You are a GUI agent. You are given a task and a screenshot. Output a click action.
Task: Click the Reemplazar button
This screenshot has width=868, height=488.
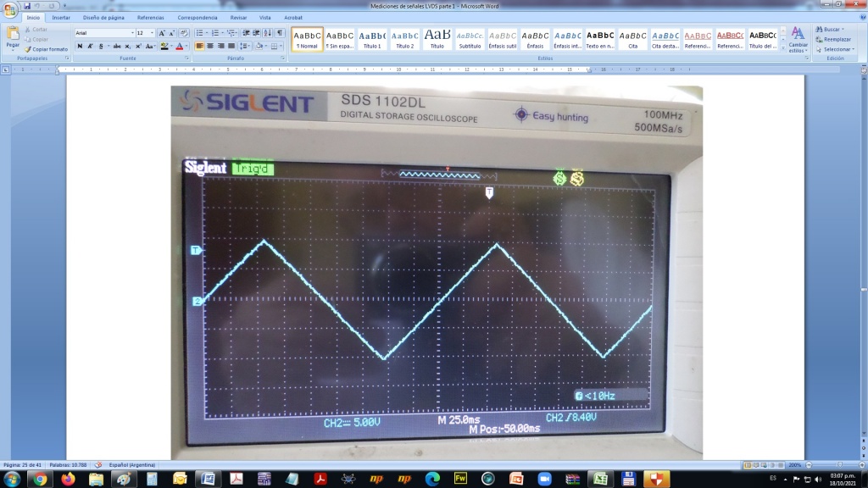[834, 39]
